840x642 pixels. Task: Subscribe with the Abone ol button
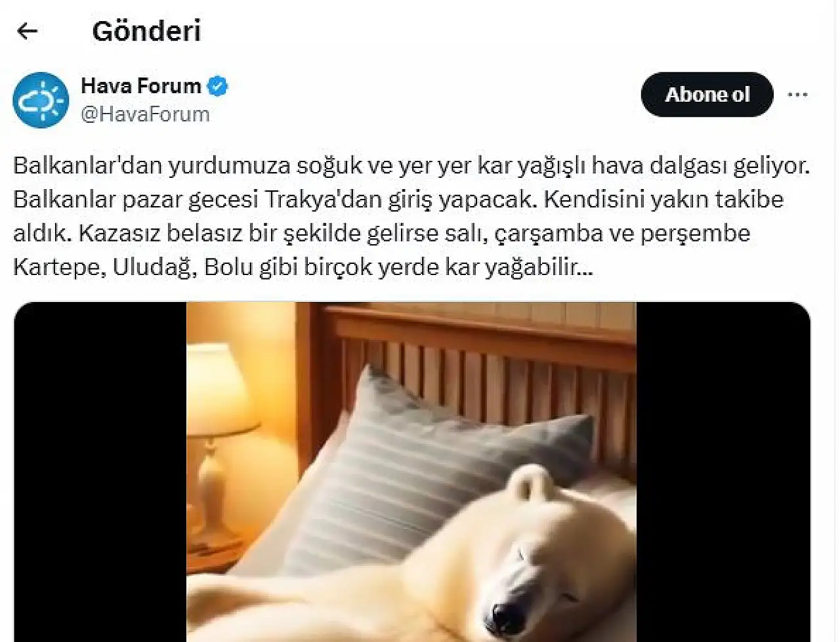click(x=707, y=95)
